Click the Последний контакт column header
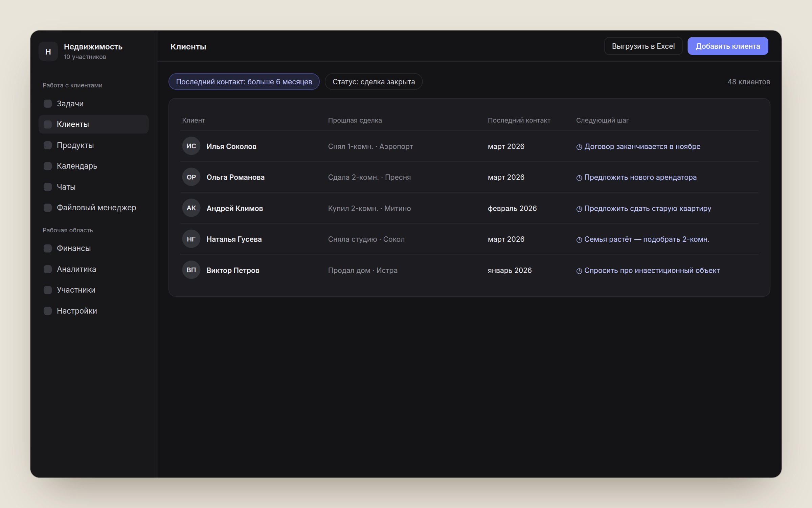Image resolution: width=812 pixels, height=508 pixels. click(x=519, y=120)
